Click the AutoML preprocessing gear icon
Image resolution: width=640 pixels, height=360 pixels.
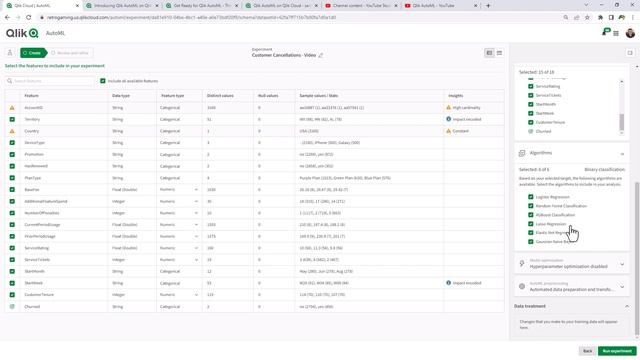point(522,287)
